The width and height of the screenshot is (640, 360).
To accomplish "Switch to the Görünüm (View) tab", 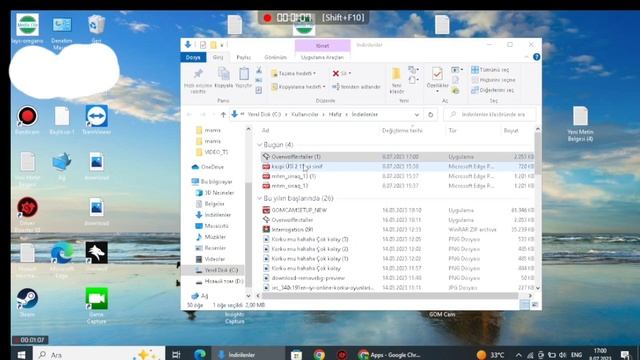I will tap(276, 58).
